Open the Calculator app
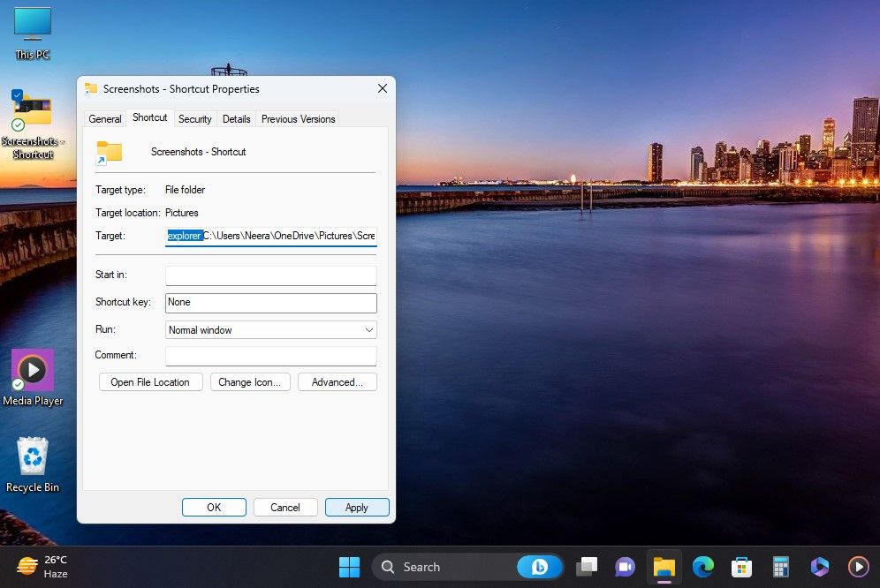 point(781,566)
